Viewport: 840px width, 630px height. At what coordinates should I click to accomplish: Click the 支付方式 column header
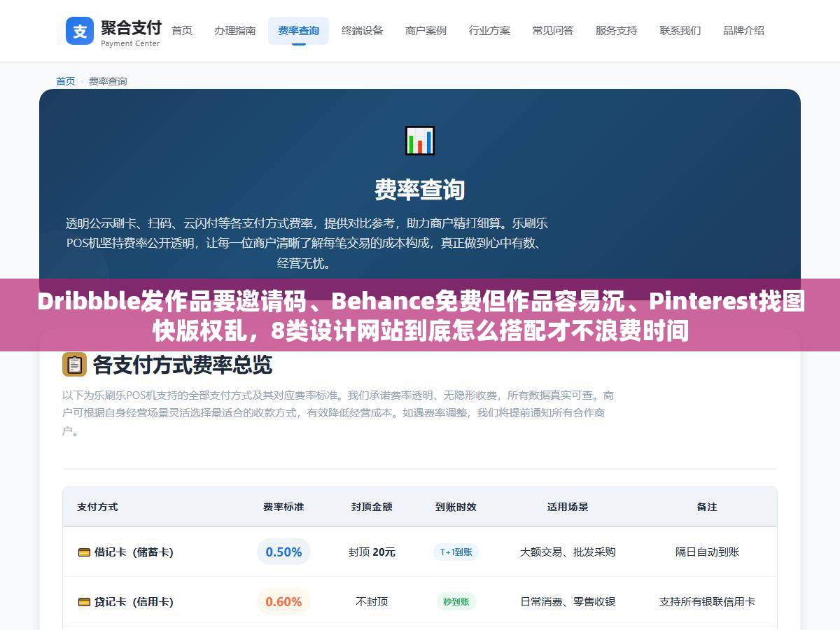coord(97,507)
